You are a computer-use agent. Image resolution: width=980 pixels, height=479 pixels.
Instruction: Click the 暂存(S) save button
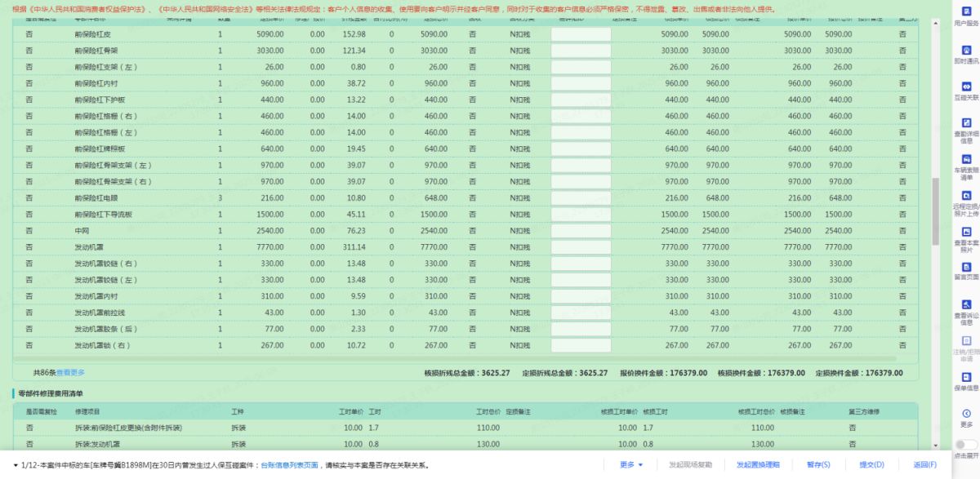click(x=818, y=465)
